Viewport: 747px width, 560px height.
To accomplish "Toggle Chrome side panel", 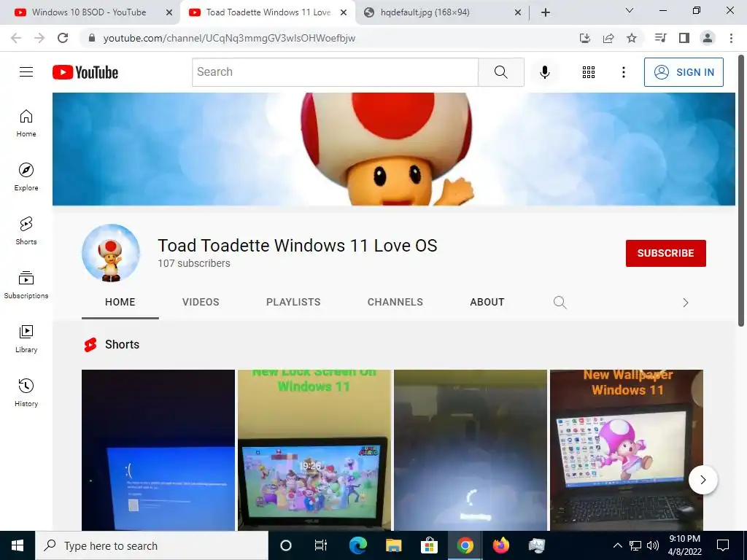I will 684,38.
